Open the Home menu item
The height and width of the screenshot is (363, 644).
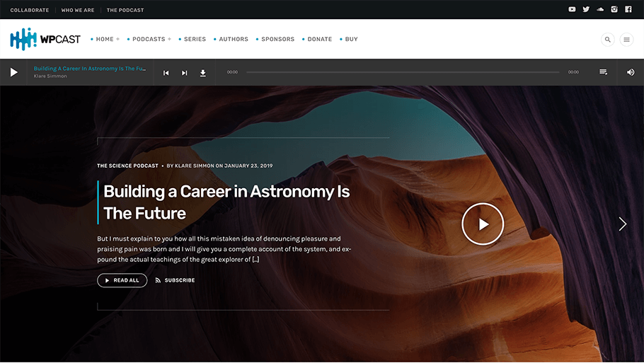[105, 39]
